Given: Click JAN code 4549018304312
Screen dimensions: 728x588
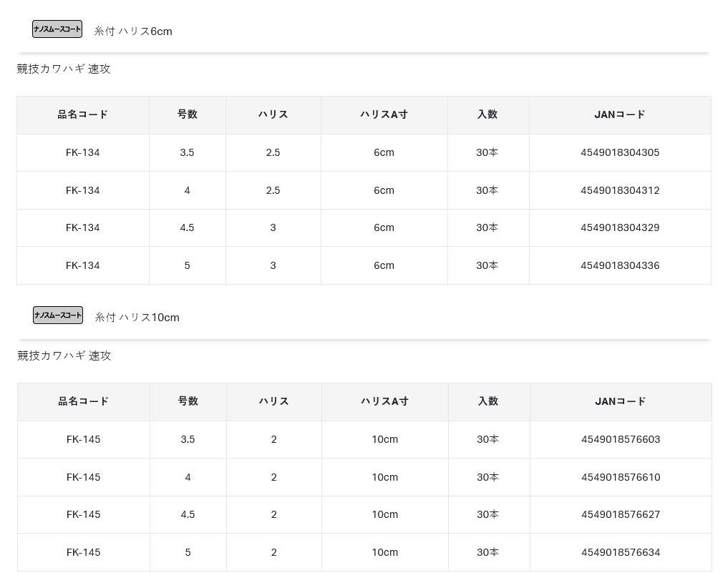Looking at the screenshot, I should [620, 190].
